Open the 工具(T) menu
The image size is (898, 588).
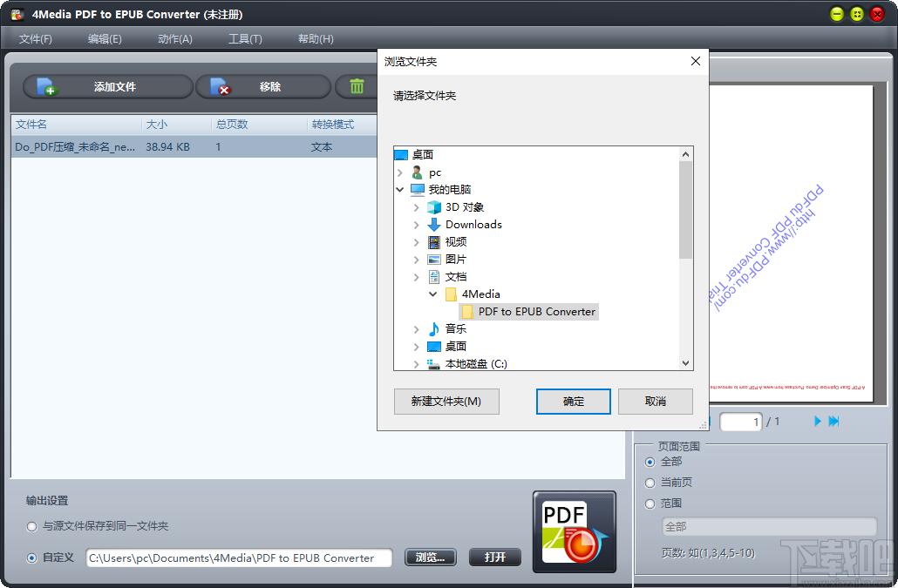pos(245,39)
